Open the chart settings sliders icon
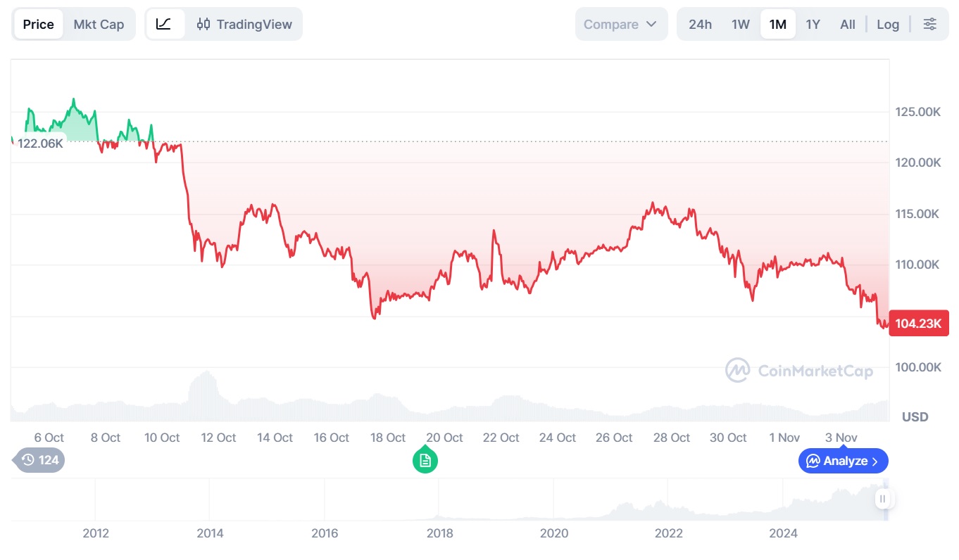The image size is (959, 560). tap(929, 23)
